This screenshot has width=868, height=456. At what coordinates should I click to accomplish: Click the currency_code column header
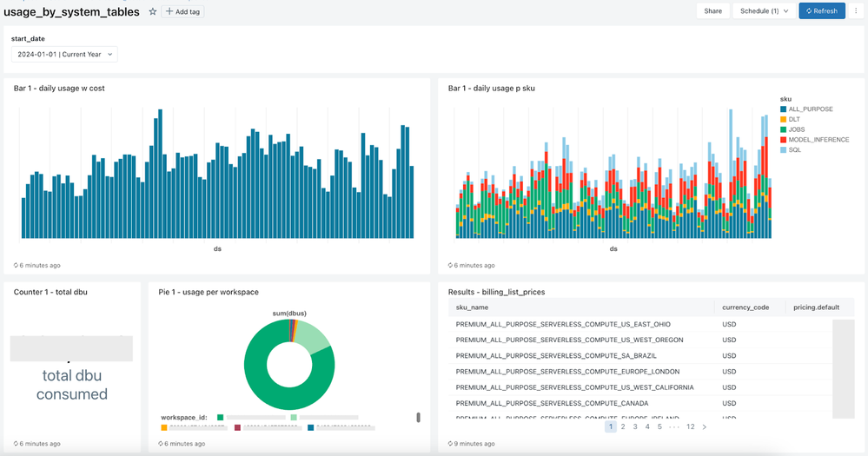click(x=745, y=307)
